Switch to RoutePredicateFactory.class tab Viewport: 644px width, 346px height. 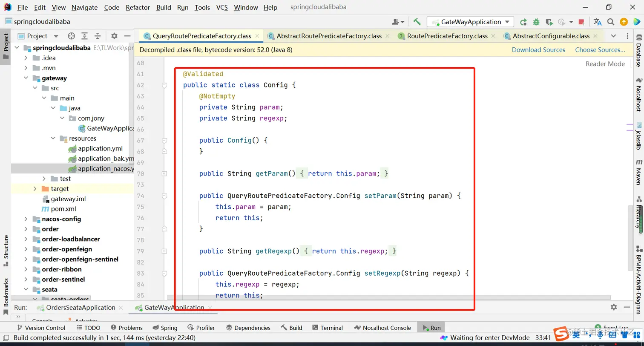pos(447,36)
